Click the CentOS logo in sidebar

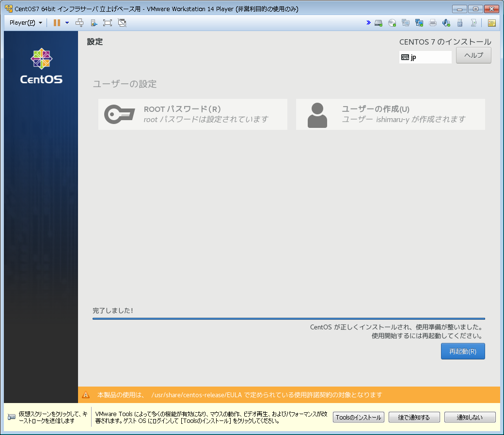[x=42, y=66]
